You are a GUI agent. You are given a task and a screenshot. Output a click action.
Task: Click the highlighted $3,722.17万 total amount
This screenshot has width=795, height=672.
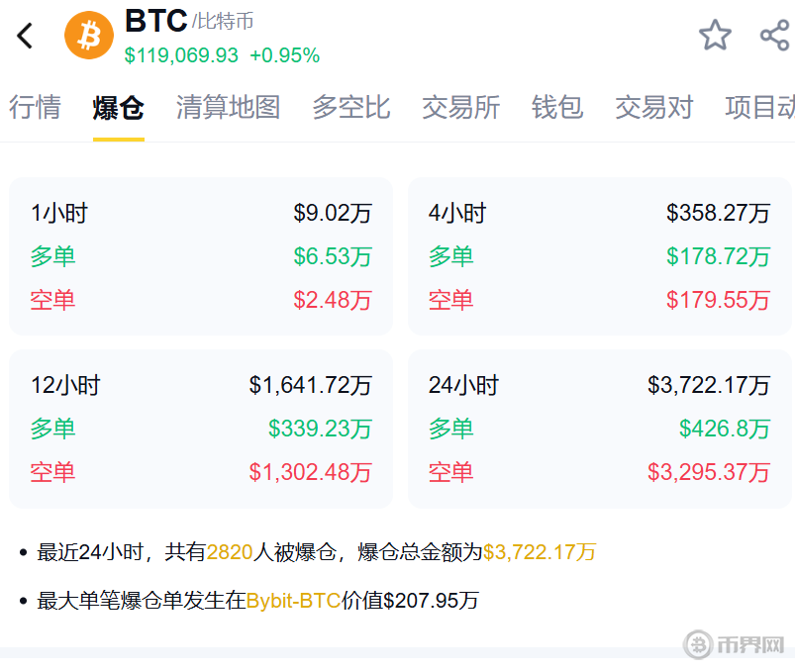pos(540,552)
